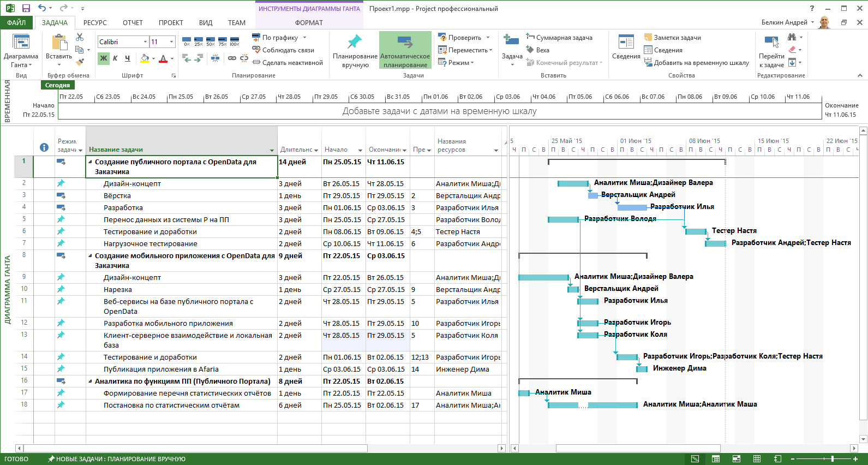Click the background fill color bucket

tap(145, 58)
